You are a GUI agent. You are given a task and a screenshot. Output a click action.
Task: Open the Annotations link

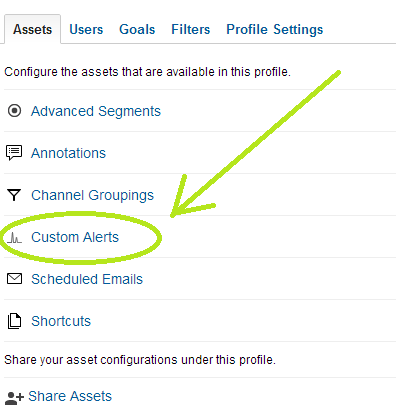point(68,153)
